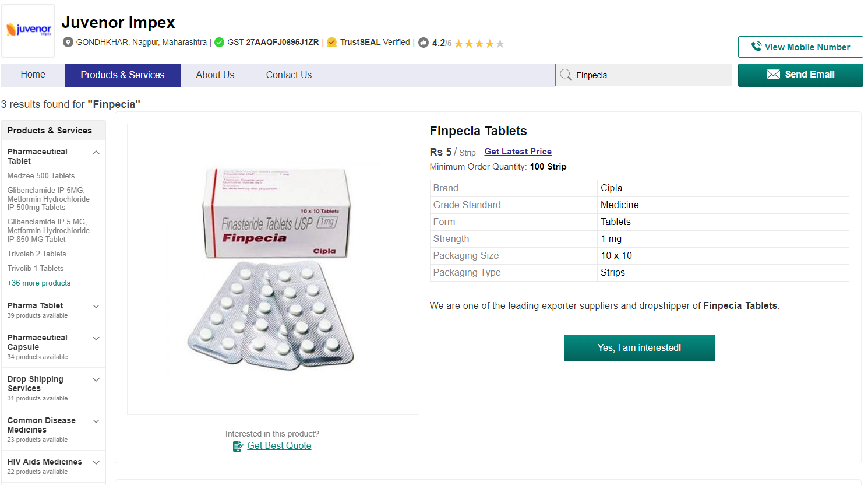868x485 pixels.
Task: Expand the Pharmaceutical Capsule category
Action: (x=96, y=339)
